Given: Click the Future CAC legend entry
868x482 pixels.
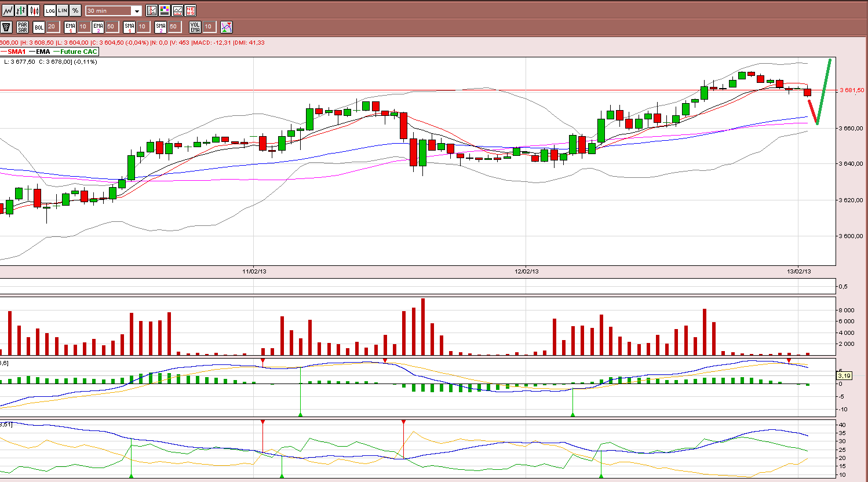Looking at the screenshot, I should pos(75,52).
